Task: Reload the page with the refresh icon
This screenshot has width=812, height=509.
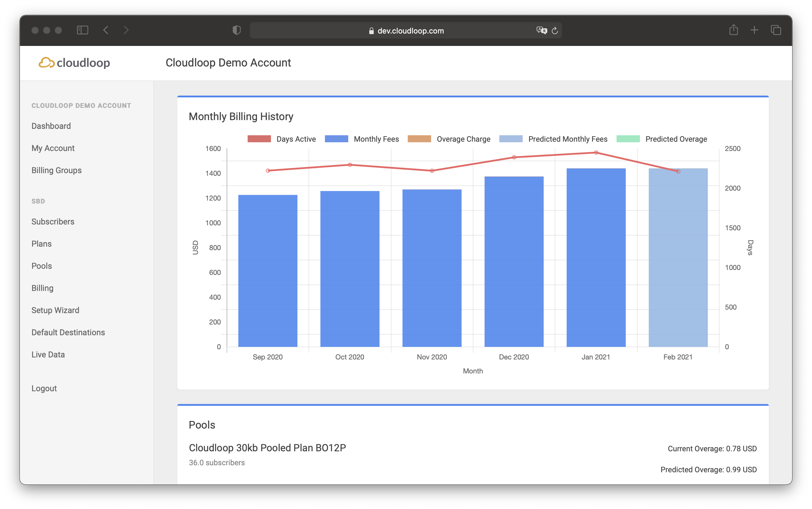Action: 555,31
